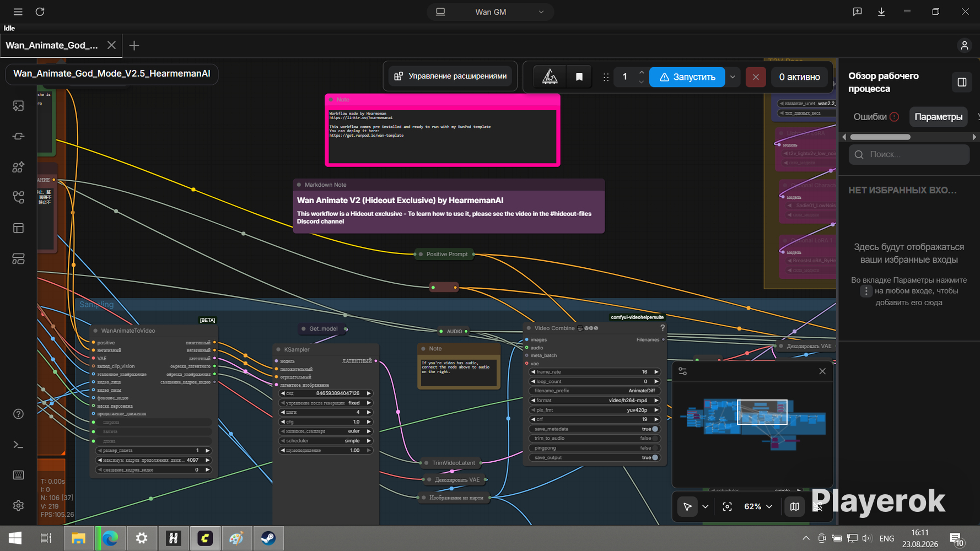980x551 pixels.
Task: Click the red cancel X button
Action: point(756,77)
